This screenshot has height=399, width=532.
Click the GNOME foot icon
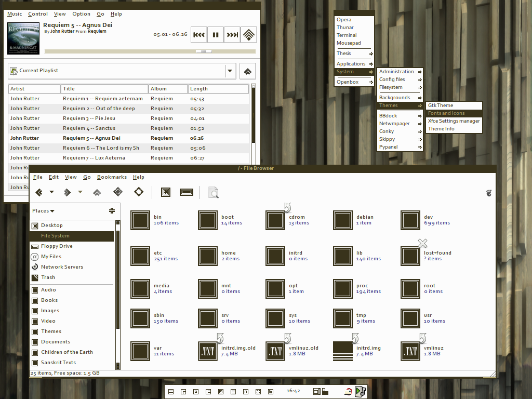[488, 193]
